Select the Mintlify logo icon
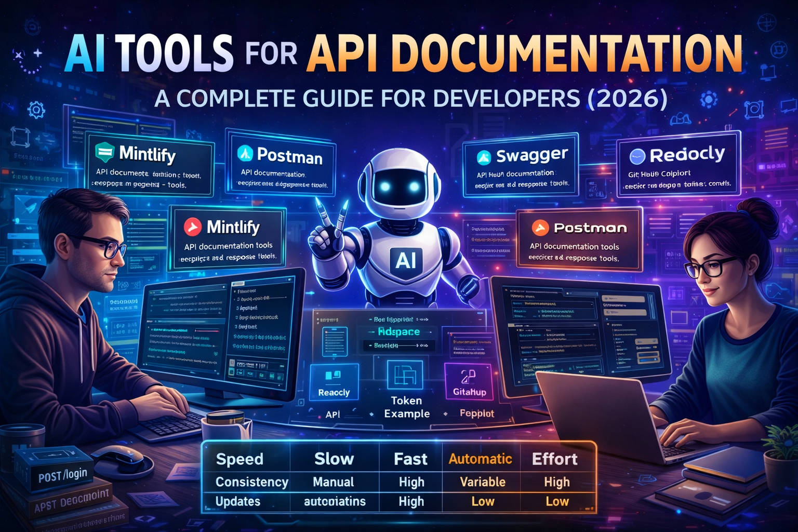Screen dimensions: 798x532 coord(104,153)
